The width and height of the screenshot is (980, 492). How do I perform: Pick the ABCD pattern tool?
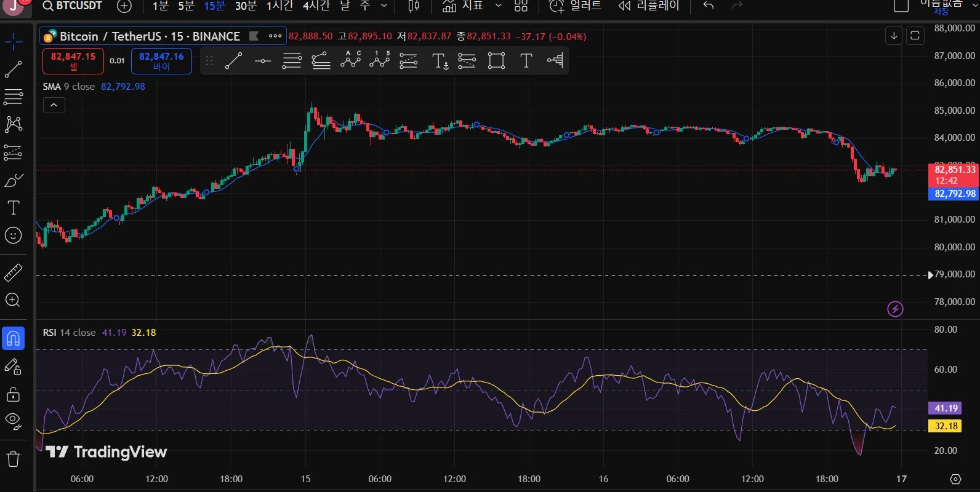(x=350, y=60)
